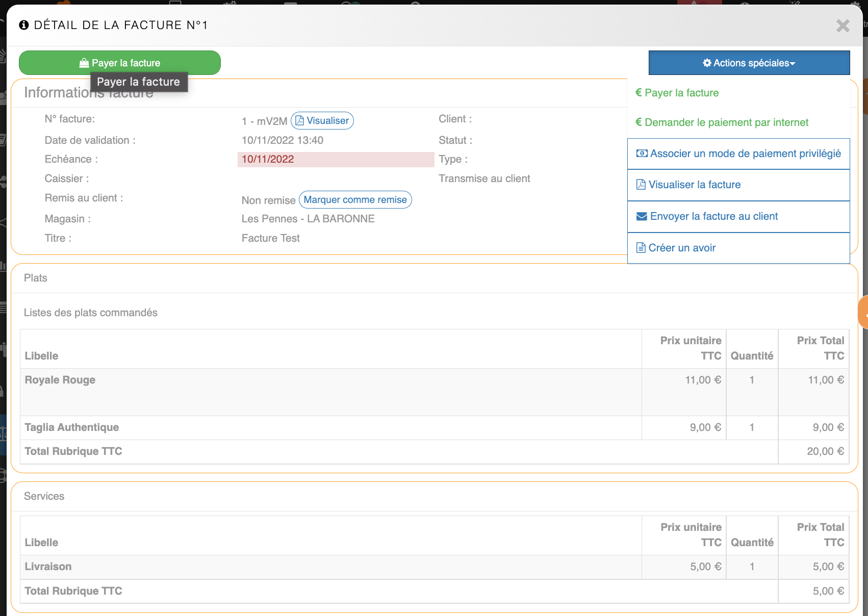Click the Plats section header

(x=36, y=278)
